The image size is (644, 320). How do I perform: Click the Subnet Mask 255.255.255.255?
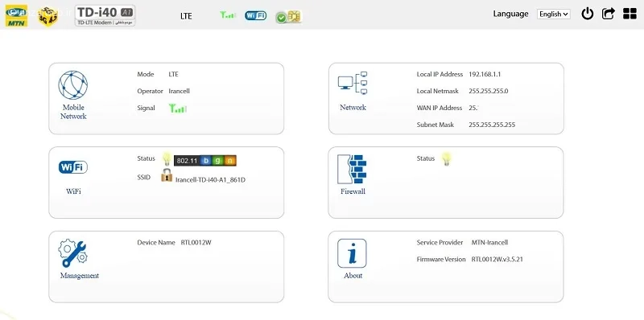(x=492, y=125)
